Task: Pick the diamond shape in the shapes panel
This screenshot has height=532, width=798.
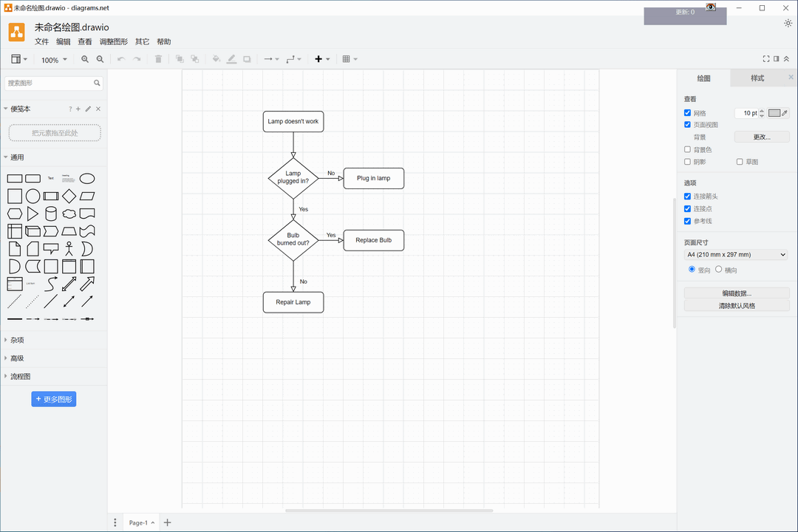Action: (x=69, y=197)
